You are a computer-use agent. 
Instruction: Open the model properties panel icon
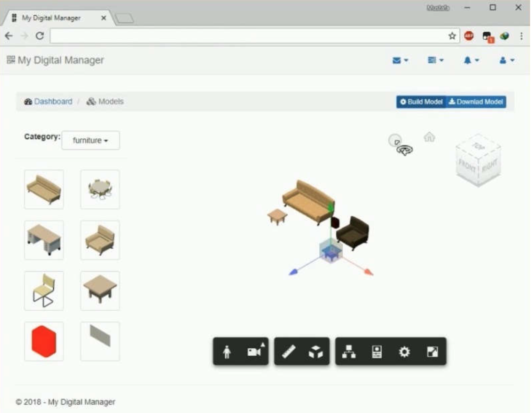pos(377,352)
